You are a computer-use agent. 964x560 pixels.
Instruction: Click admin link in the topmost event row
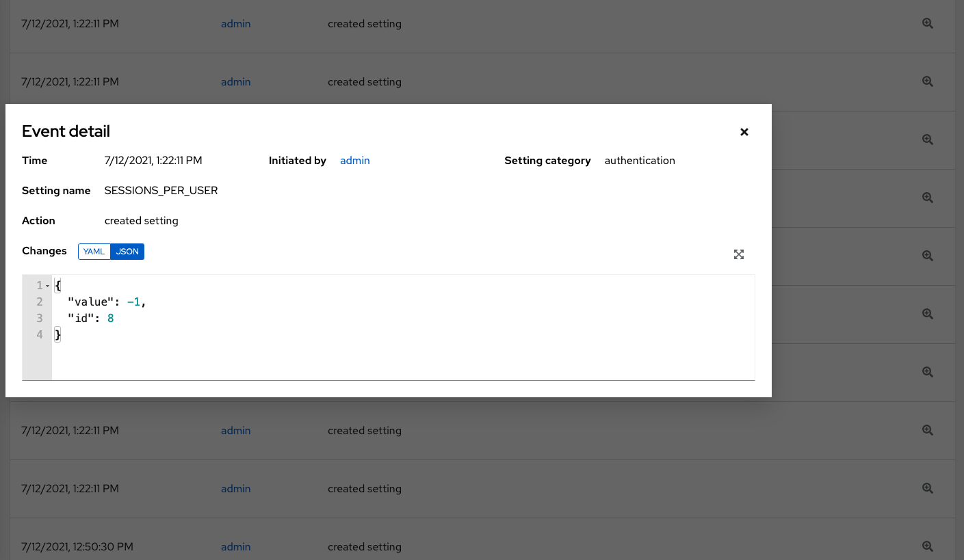[235, 24]
